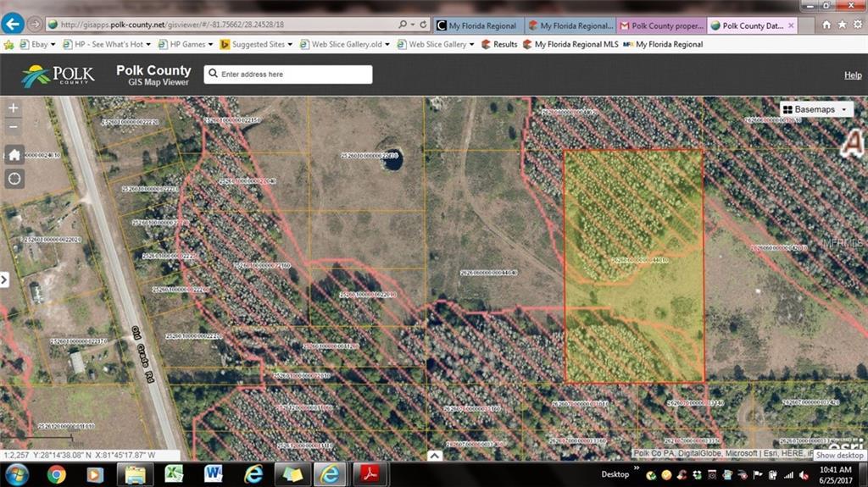Click the Polk County logo
Screen dimensions: 868x487
click(x=58, y=76)
